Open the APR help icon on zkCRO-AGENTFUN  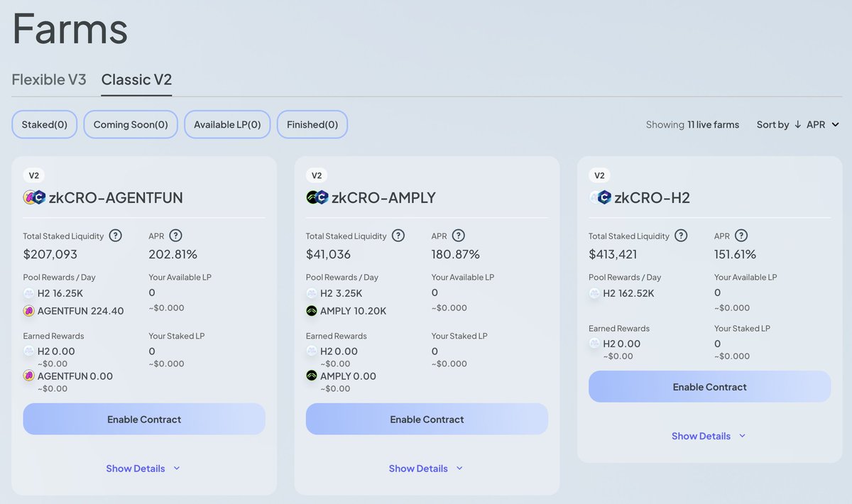pyautogui.click(x=175, y=236)
